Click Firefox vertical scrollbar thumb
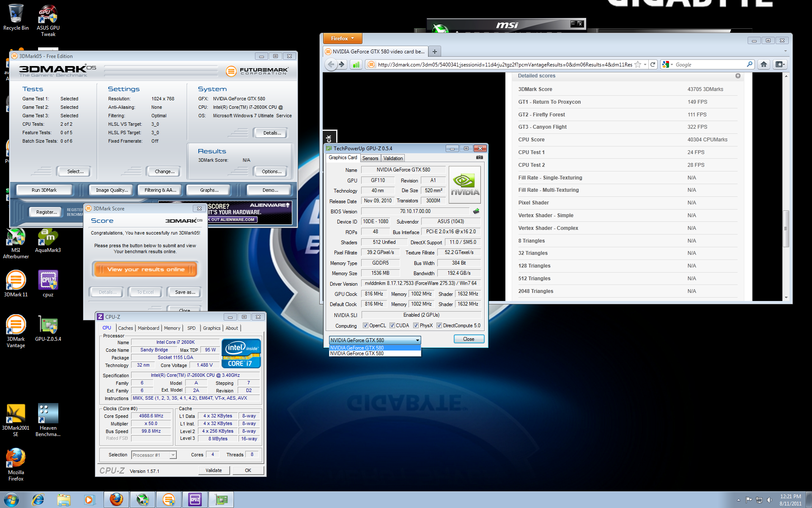Screen dimensions: 812x508 [x=786, y=229]
